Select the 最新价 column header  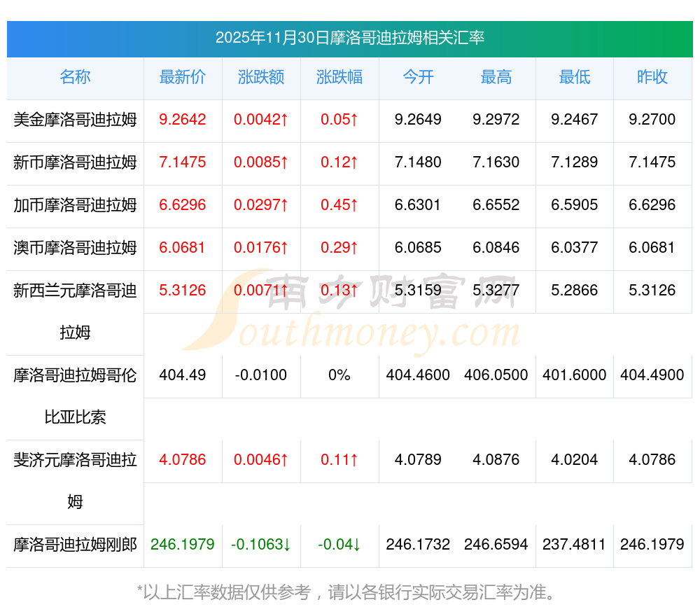pos(183,78)
